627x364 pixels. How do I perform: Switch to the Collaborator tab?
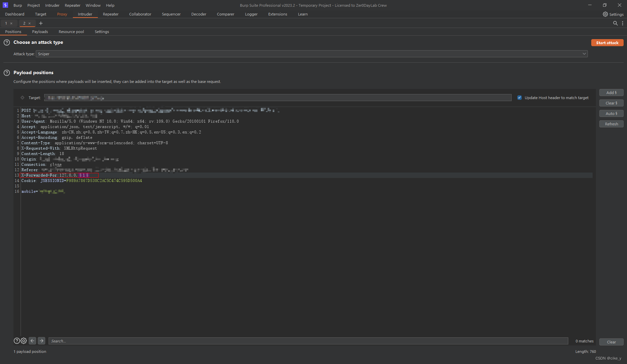(x=140, y=14)
